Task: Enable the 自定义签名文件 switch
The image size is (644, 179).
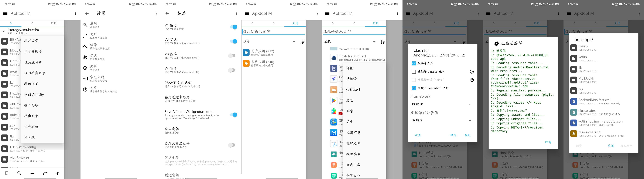Action: coord(232,145)
